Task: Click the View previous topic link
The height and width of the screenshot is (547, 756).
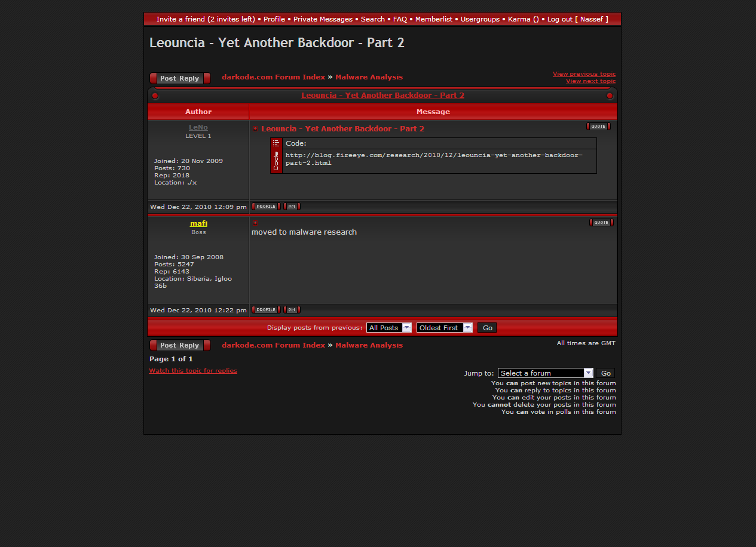Action: coord(584,74)
